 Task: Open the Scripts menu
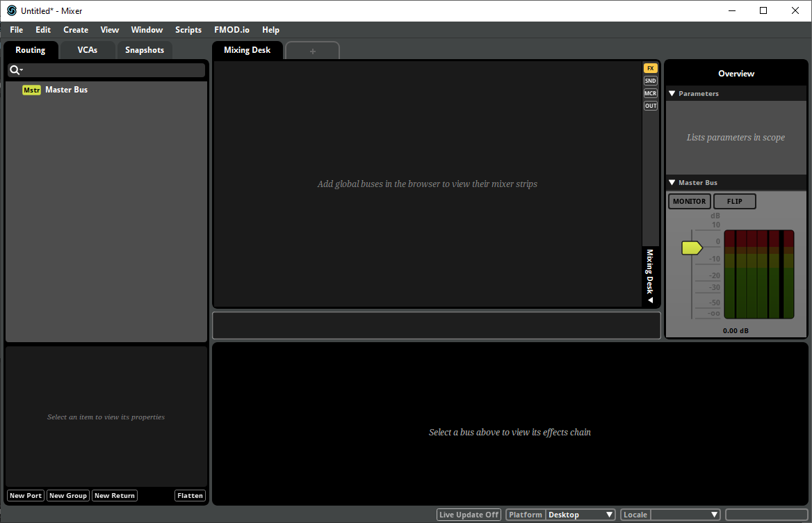click(188, 30)
